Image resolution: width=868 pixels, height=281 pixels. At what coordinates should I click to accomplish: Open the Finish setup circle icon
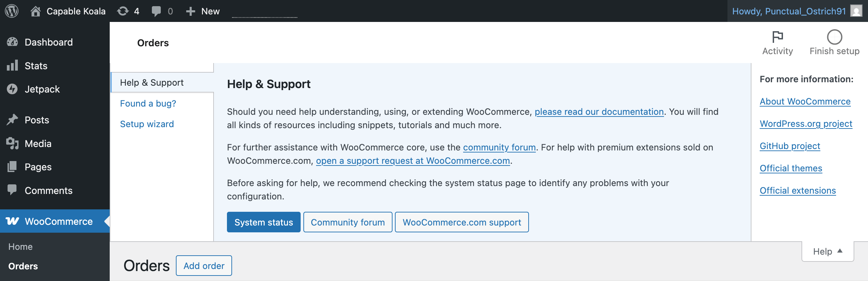point(834,37)
